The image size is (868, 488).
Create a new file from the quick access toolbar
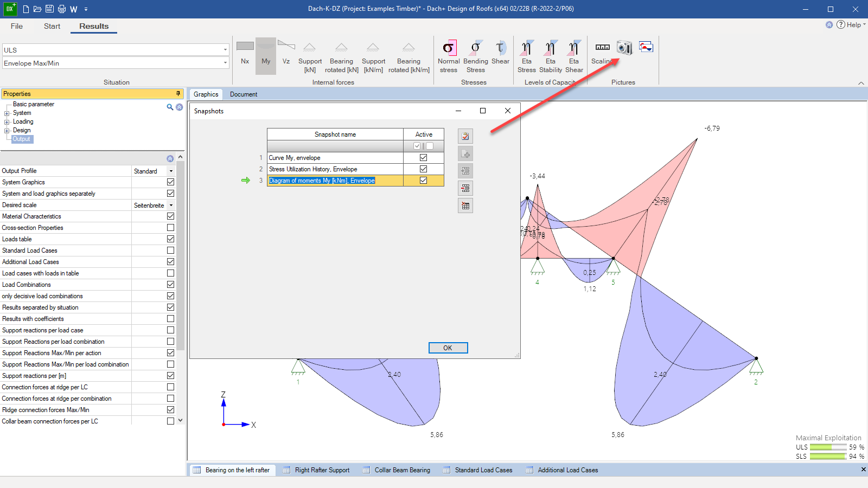[x=25, y=9]
